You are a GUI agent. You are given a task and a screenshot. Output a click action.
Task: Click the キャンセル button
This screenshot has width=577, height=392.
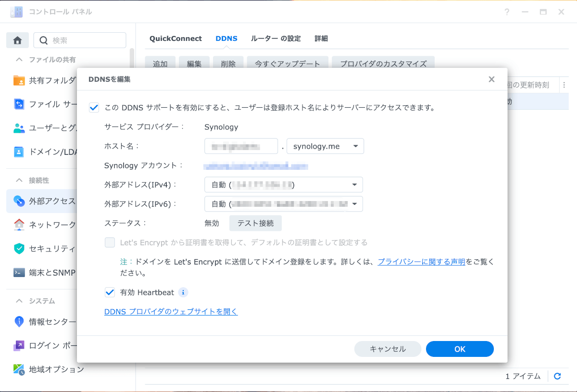pyautogui.click(x=388, y=349)
